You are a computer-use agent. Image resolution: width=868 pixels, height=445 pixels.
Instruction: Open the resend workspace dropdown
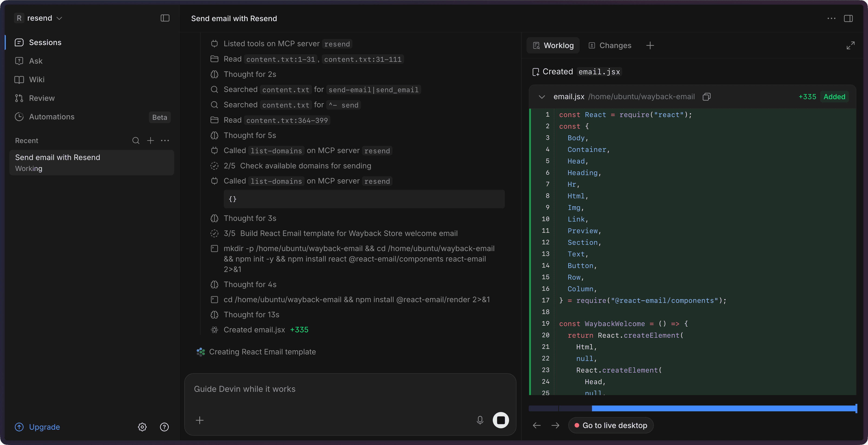coord(38,18)
